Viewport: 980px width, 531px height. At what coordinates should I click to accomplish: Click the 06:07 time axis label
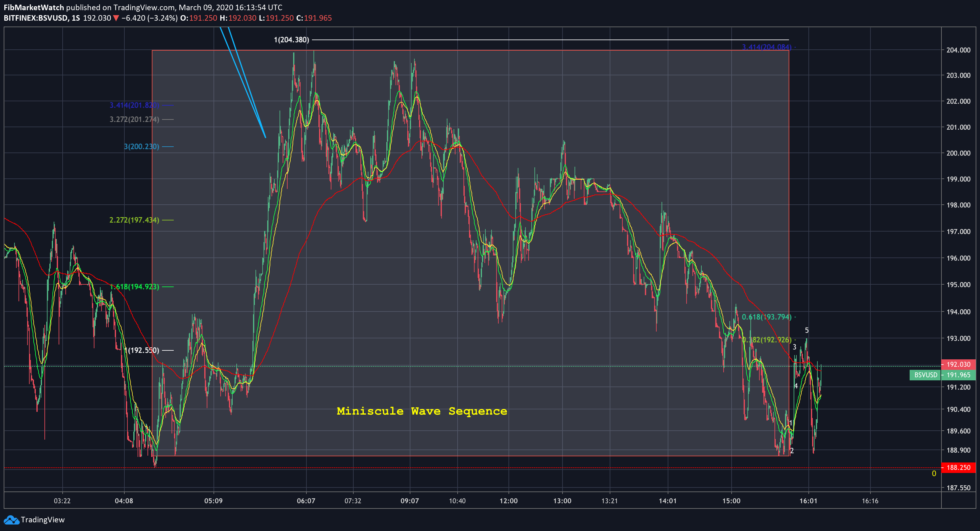pyautogui.click(x=306, y=500)
